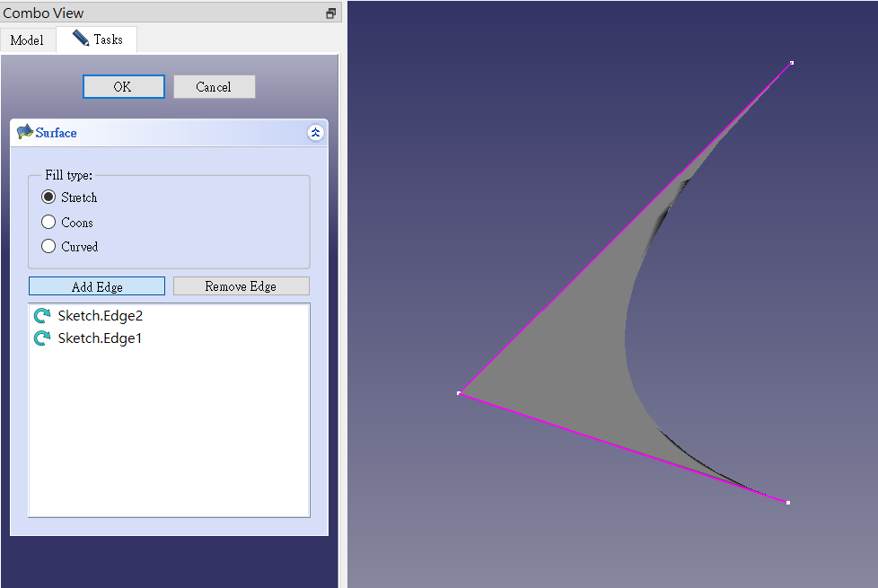The image size is (878, 588).
Task: Select Sketch.Edge1 in the edge list
Action: click(x=169, y=338)
